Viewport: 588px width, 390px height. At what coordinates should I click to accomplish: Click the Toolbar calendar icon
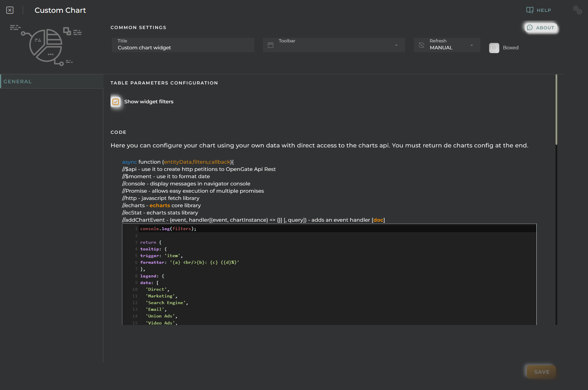pyautogui.click(x=271, y=45)
